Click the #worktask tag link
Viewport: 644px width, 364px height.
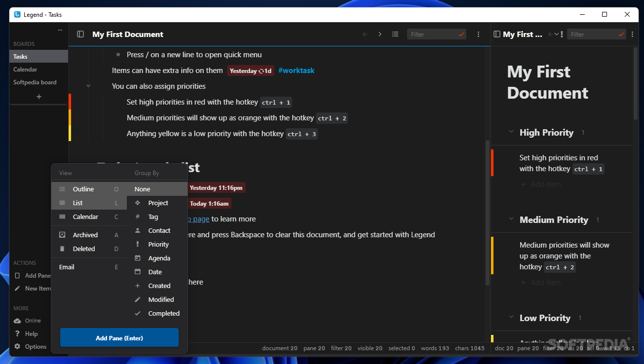click(296, 71)
